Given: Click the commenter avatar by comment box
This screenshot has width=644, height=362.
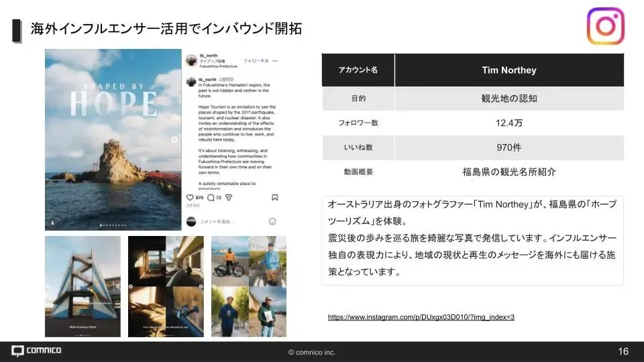Looking at the screenshot, I should [191, 222].
